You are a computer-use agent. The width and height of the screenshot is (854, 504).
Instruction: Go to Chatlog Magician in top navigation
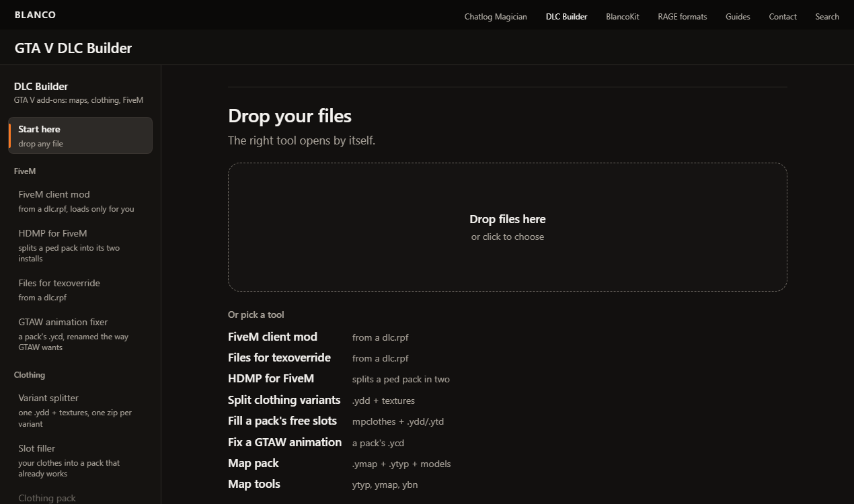[496, 17]
